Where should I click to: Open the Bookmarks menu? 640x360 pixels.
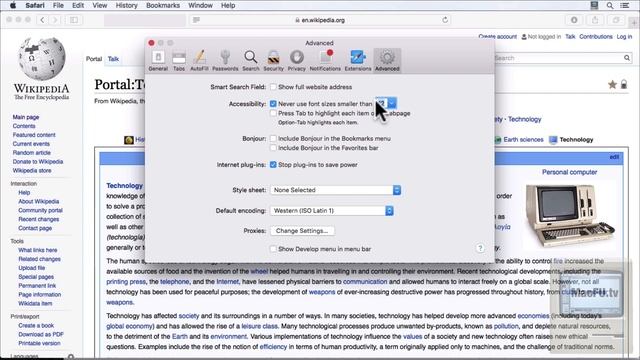click(163, 5)
